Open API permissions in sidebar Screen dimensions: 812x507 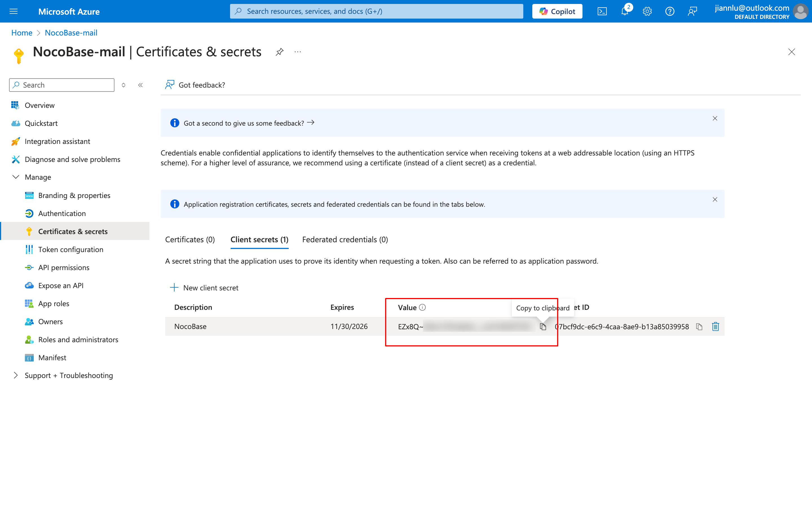[x=64, y=268]
